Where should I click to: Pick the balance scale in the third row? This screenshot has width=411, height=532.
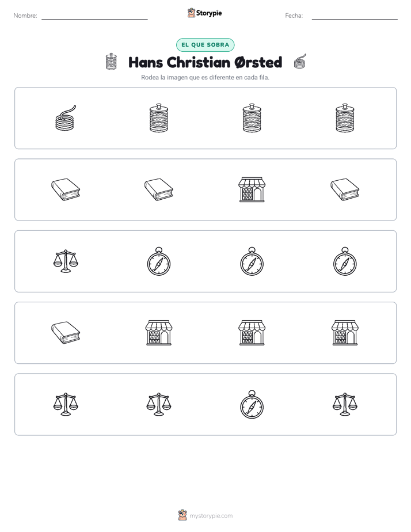66,261
